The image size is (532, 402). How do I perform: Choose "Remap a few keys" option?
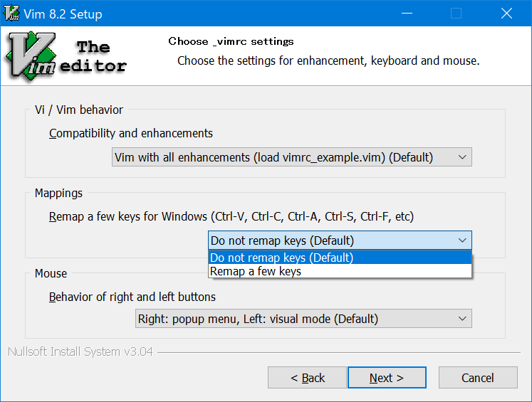pyautogui.click(x=340, y=271)
